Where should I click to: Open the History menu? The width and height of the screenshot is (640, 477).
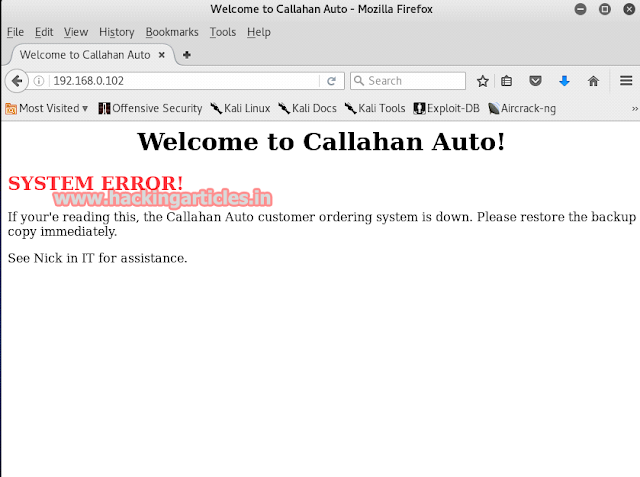[x=116, y=32]
